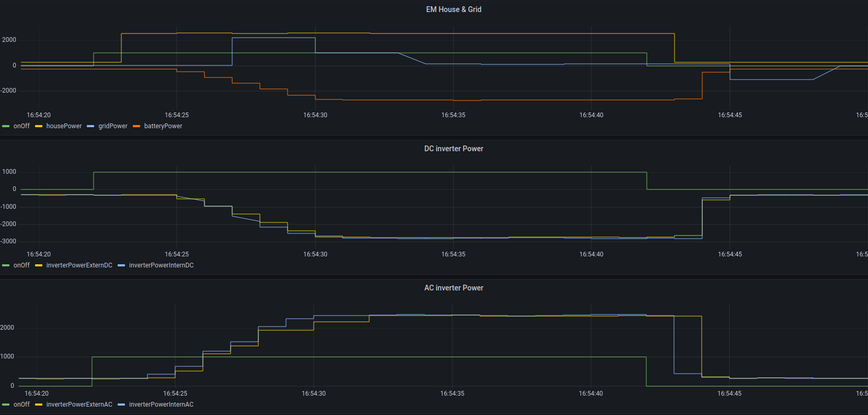Click the blue gridPower legend color swatch
The image size is (868, 415).
point(90,126)
